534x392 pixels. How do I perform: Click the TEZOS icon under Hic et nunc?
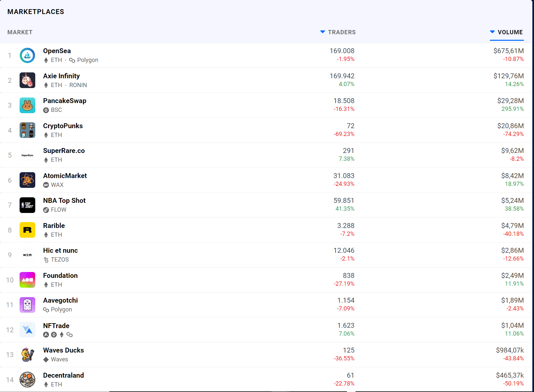46,260
